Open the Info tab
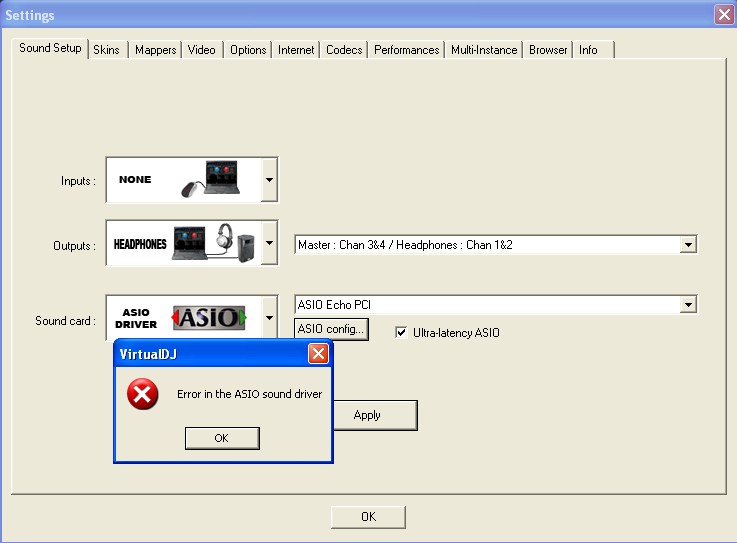 coord(593,50)
